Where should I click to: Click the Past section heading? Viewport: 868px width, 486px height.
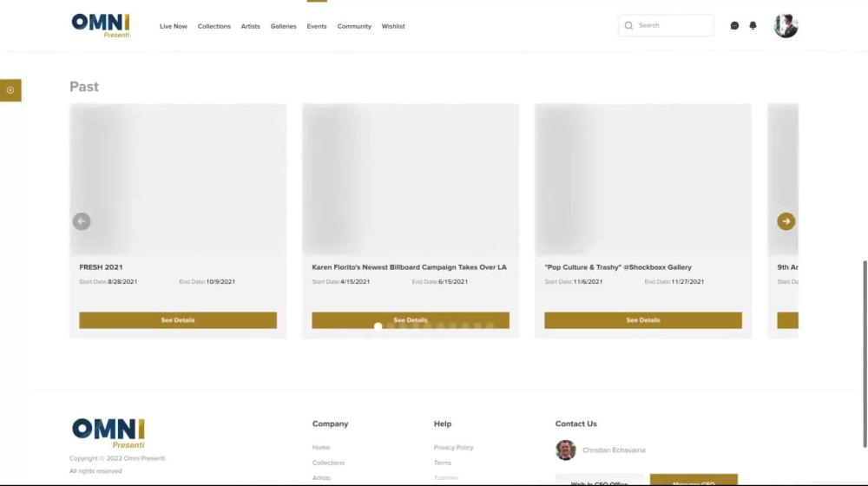click(84, 87)
